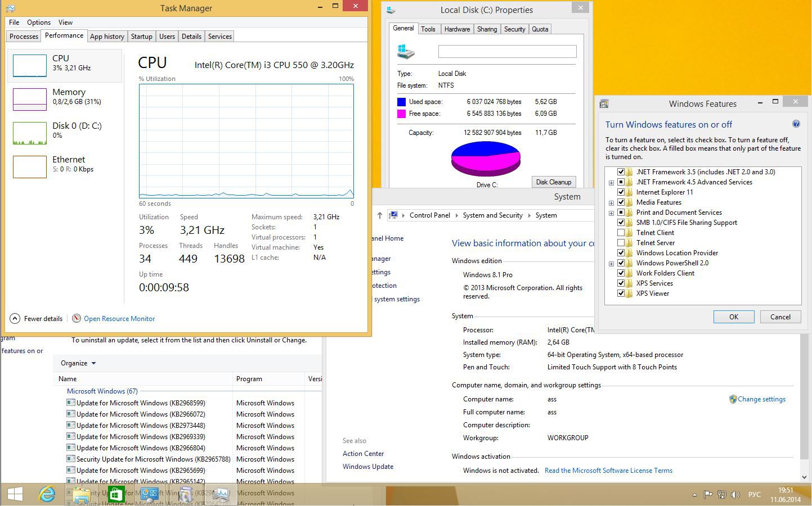Click the volume speaker tray icon
This screenshot has height=506, width=812.
click(x=735, y=495)
